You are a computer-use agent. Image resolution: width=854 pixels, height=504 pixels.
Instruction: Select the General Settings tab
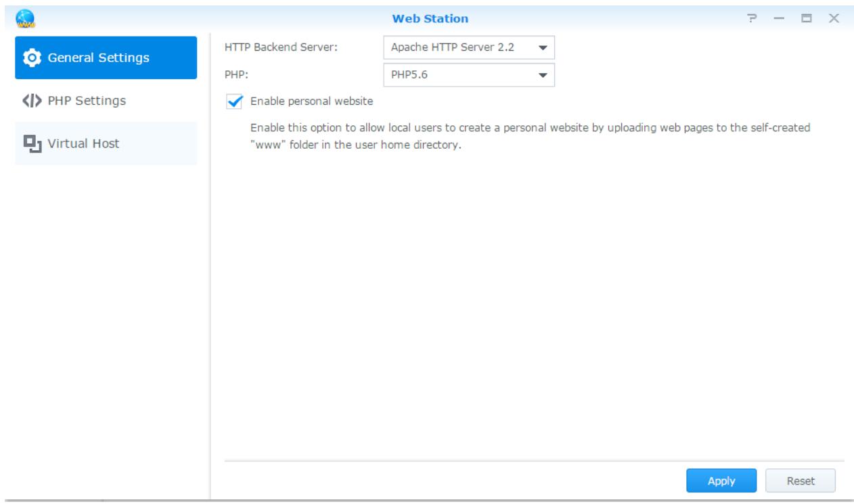pyautogui.click(x=106, y=58)
